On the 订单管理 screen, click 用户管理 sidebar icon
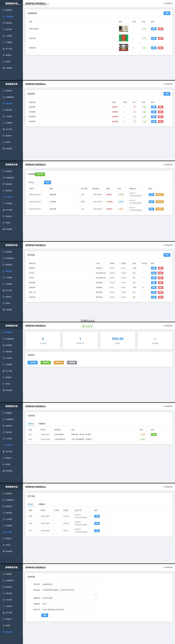The height and width of the screenshot is (644, 175). coord(3,210)
